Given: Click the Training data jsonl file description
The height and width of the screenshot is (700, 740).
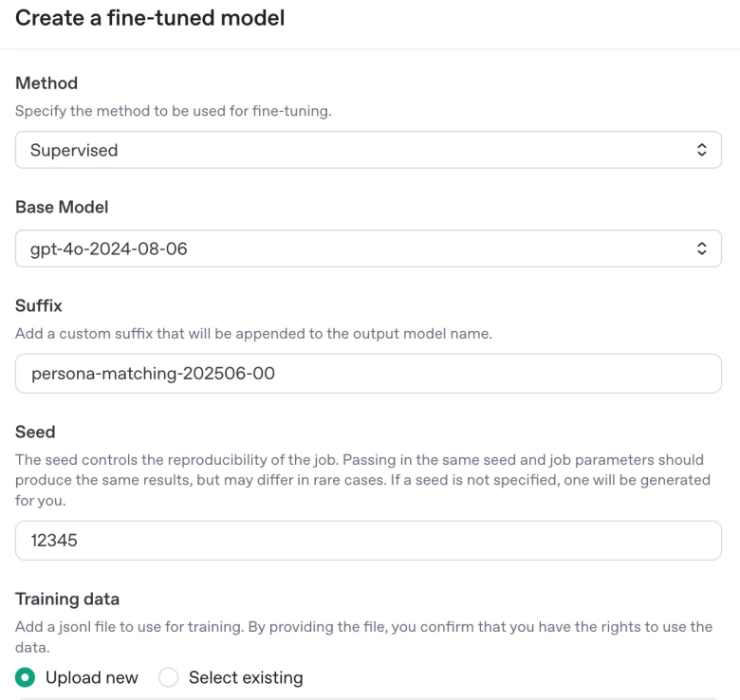Looking at the screenshot, I should pos(363,636).
